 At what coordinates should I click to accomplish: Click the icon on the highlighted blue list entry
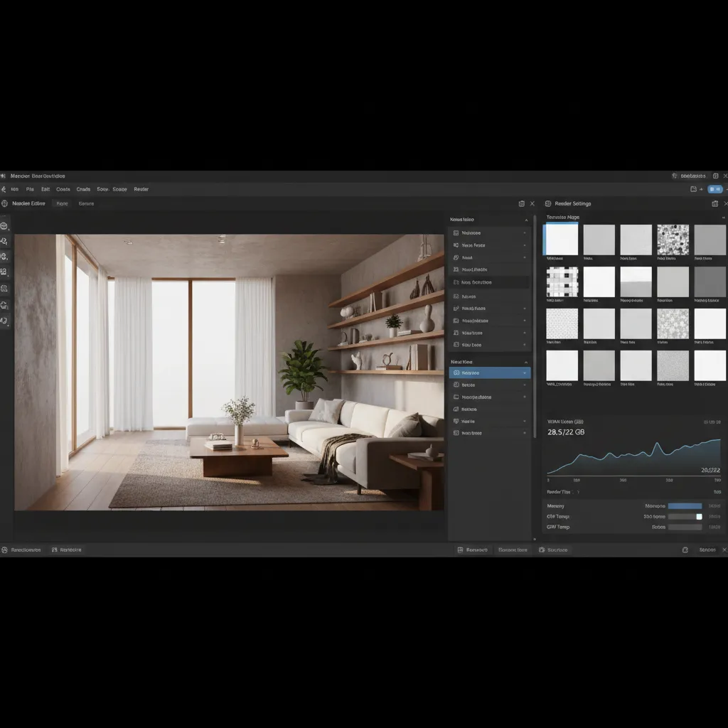(455, 373)
